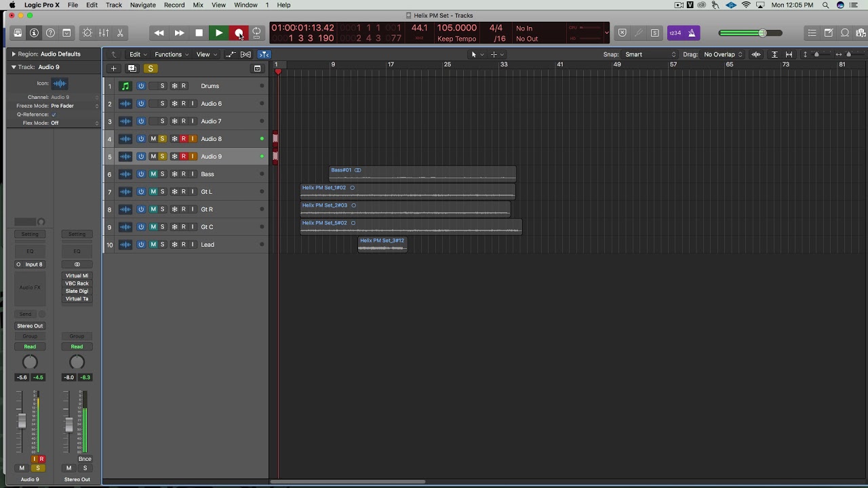Viewport: 868px width, 488px height.
Task: Expand the Region Audio Defaults section
Action: [x=13, y=54]
